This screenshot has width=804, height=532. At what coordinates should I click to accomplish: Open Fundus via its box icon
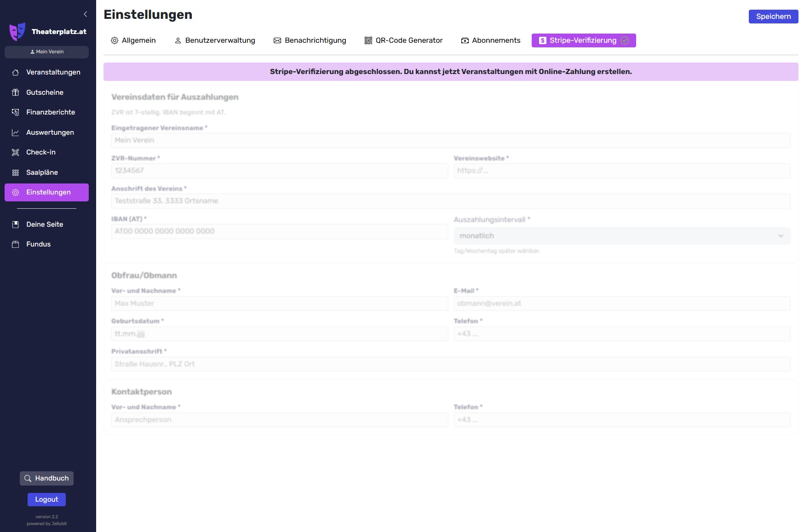pyautogui.click(x=16, y=244)
